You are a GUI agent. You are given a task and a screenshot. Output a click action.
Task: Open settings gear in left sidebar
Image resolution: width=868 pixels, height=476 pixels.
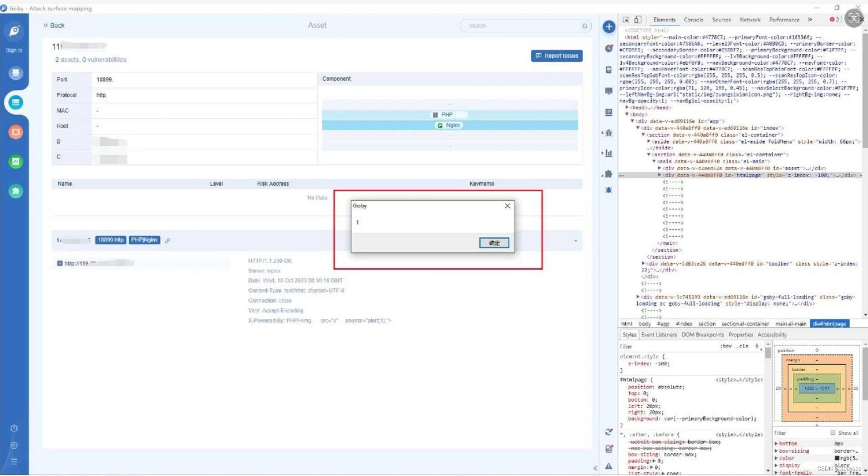click(x=14, y=445)
